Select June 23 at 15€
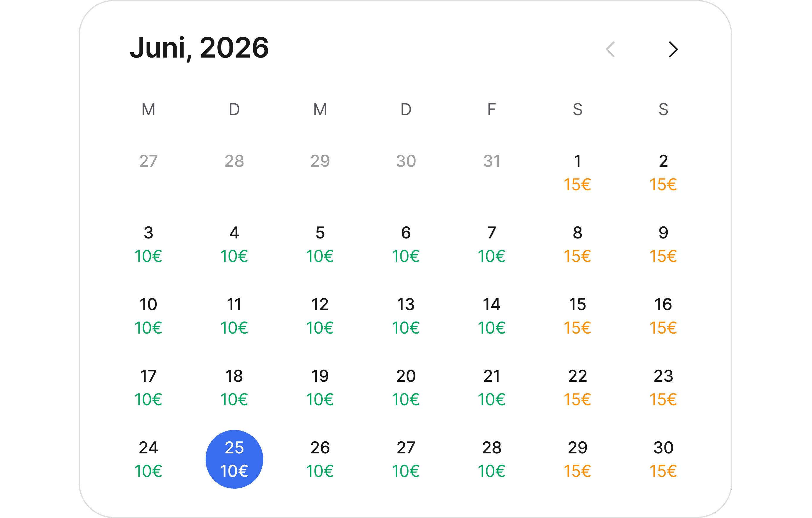 point(663,388)
